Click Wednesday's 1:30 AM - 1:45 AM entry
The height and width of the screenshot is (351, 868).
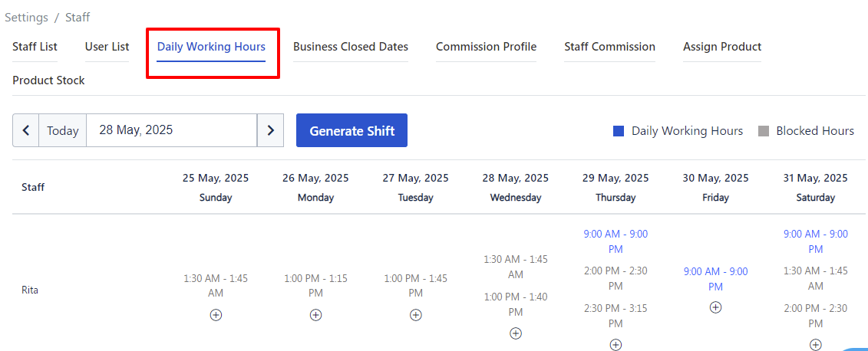[516, 267]
